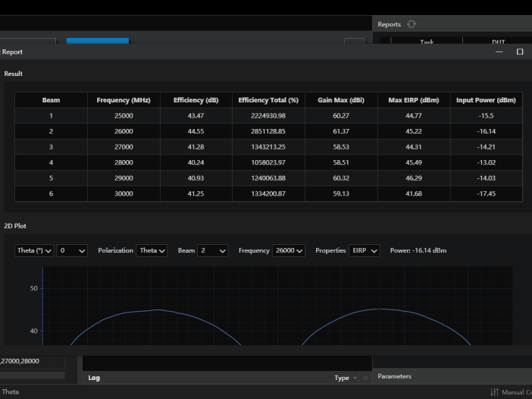Open the angle value 0 dropdown
532x399 pixels.
click(72, 251)
